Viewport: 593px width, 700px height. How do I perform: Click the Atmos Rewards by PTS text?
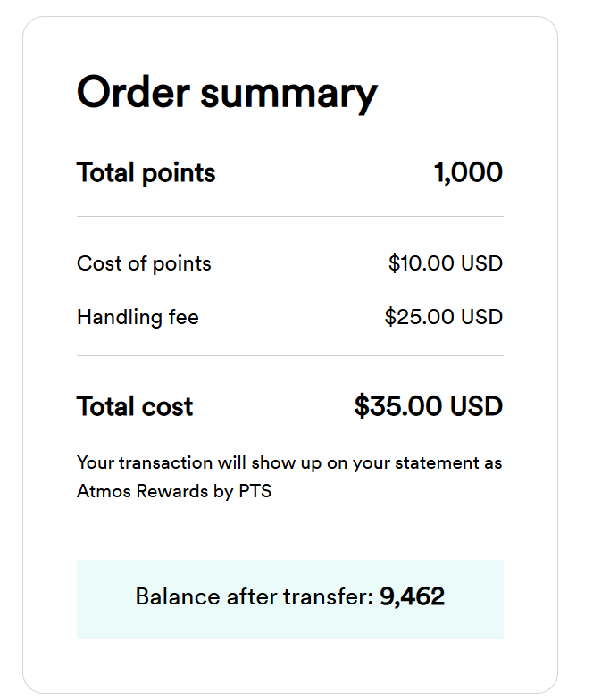tap(174, 491)
